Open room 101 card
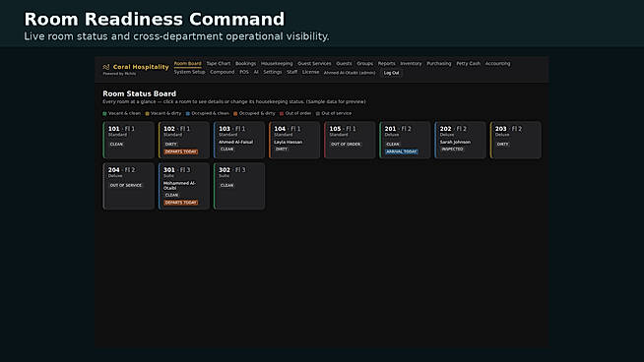Image resolution: width=644 pixels, height=362 pixels. 129,140
